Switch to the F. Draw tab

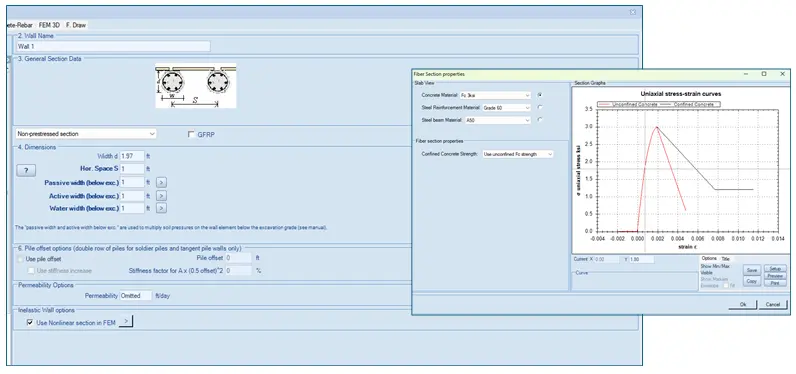(76, 24)
